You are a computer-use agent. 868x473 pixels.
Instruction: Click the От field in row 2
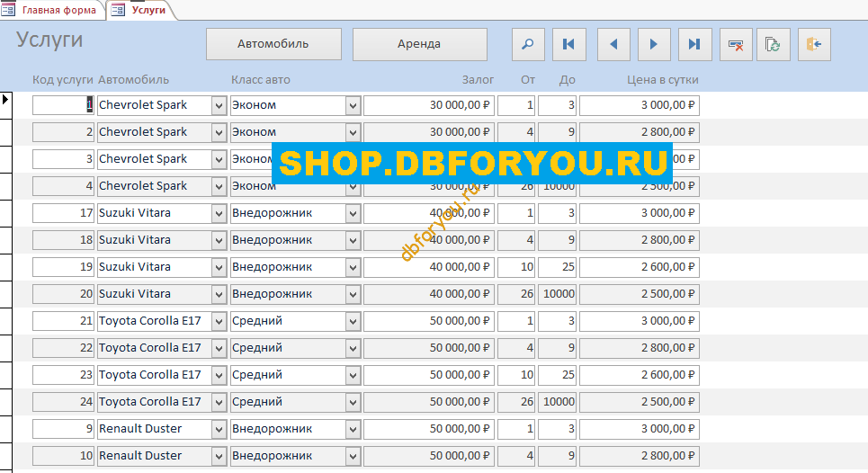pyautogui.click(x=516, y=132)
